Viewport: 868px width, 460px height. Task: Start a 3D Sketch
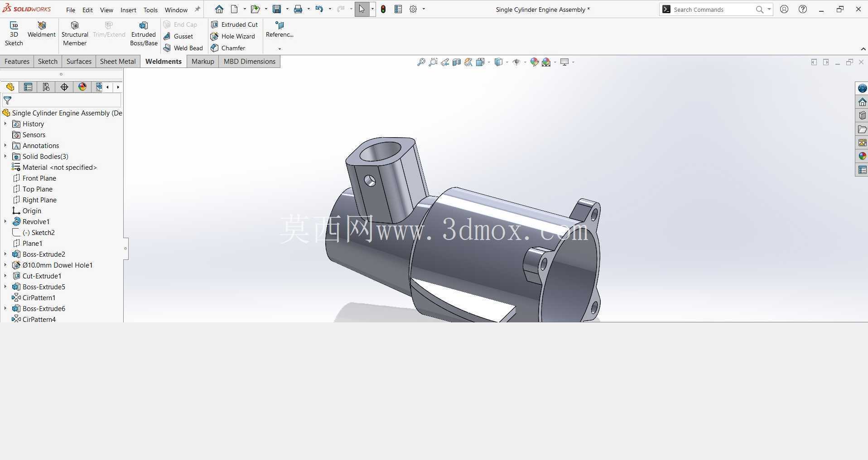(x=14, y=34)
